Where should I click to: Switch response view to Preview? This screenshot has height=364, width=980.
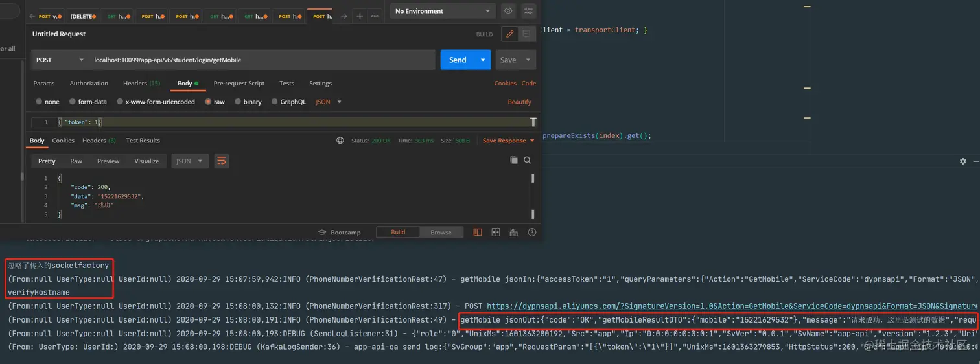pyautogui.click(x=108, y=161)
